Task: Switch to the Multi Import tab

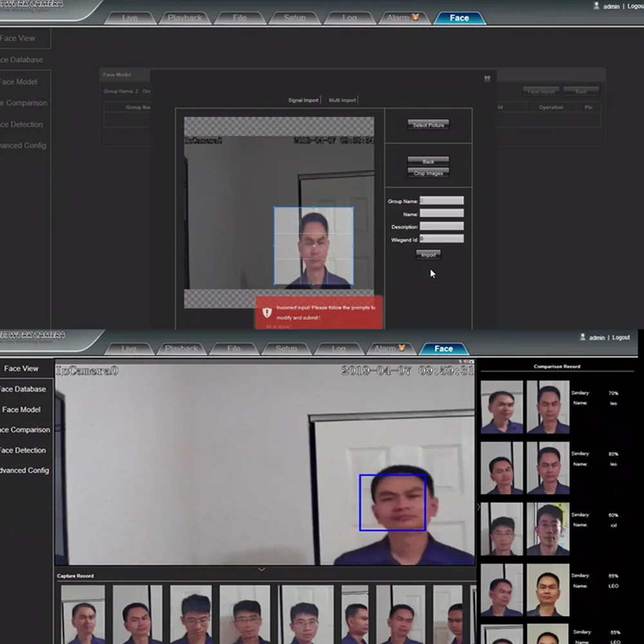Action: (x=342, y=100)
